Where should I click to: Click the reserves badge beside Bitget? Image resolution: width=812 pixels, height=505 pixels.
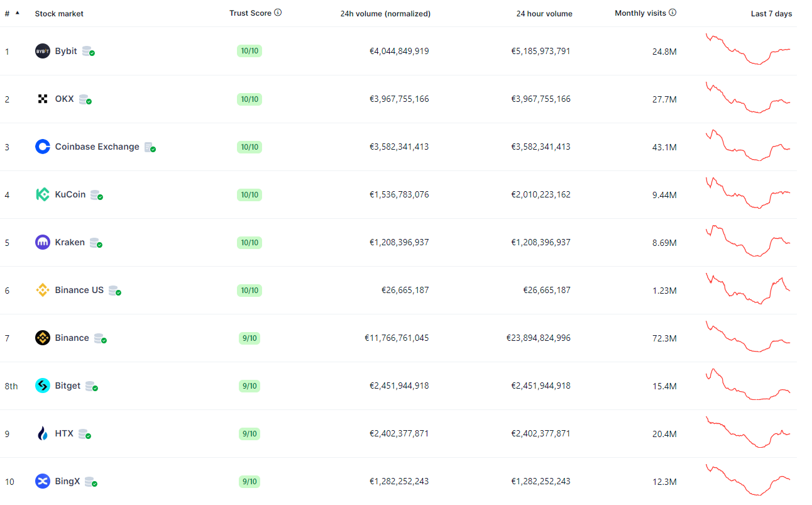pos(92,386)
